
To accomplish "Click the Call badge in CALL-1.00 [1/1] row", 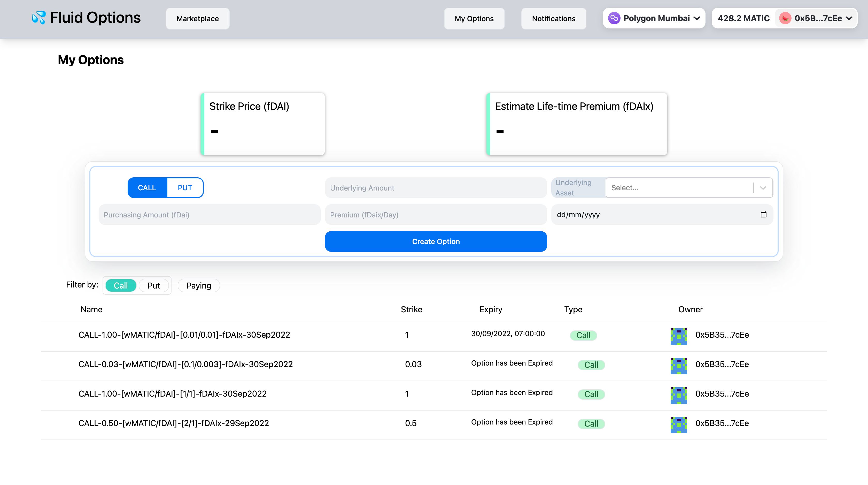I will pos(591,394).
